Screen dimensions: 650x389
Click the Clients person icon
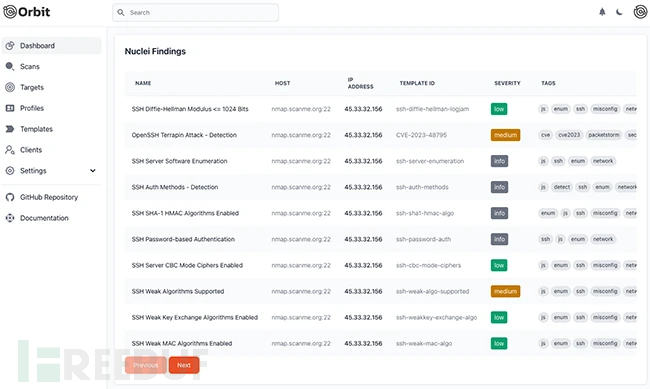(10, 150)
